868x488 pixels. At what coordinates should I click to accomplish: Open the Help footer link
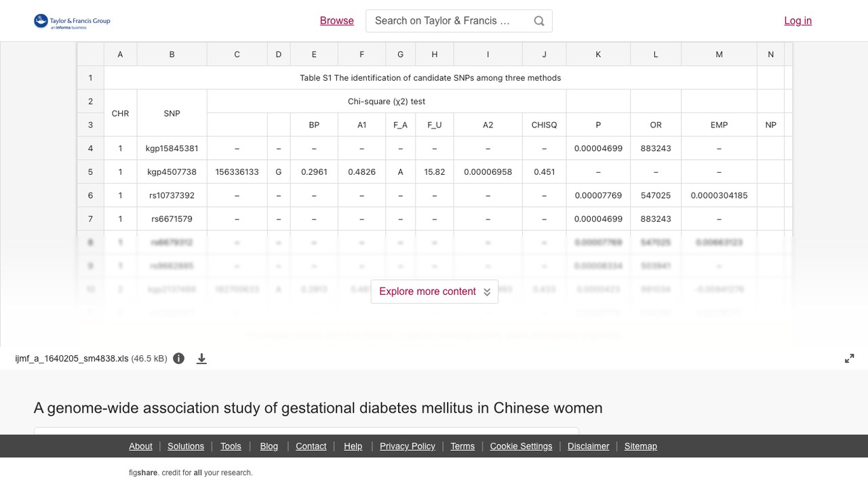353,446
